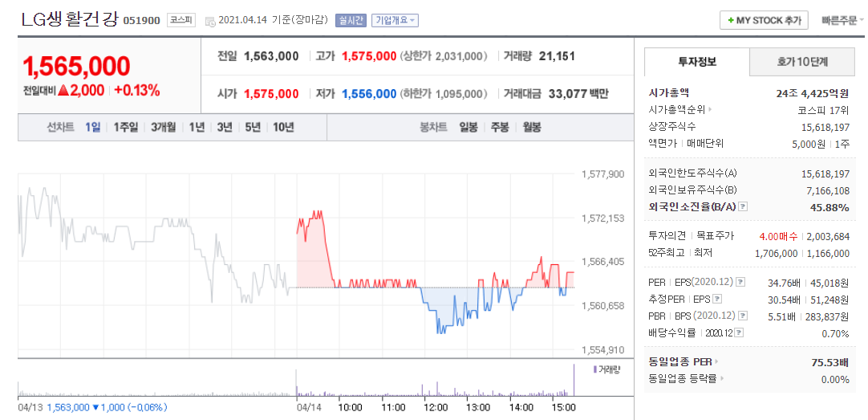Image resolution: width=868 pixels, height=420 pixels.
Task: Select the 3개월 line chart period
Action: tap(164, 127)
